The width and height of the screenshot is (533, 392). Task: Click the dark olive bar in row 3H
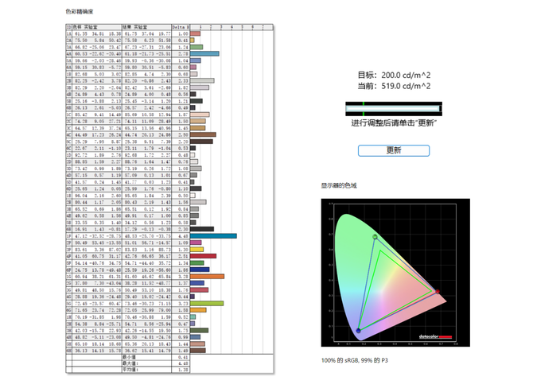tap(199, 331)
